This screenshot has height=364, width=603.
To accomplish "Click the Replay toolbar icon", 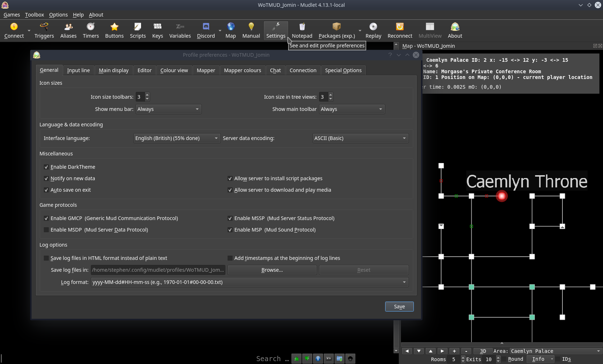I will 373,31.
